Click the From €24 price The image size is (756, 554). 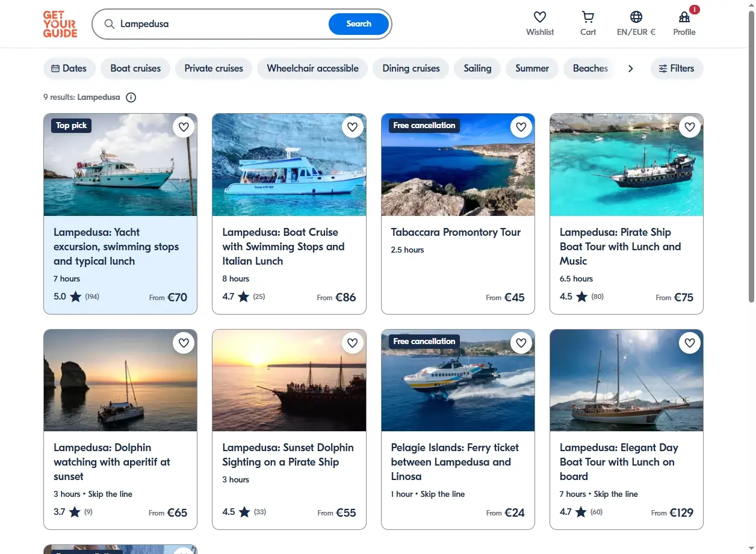tap(506, 513)
